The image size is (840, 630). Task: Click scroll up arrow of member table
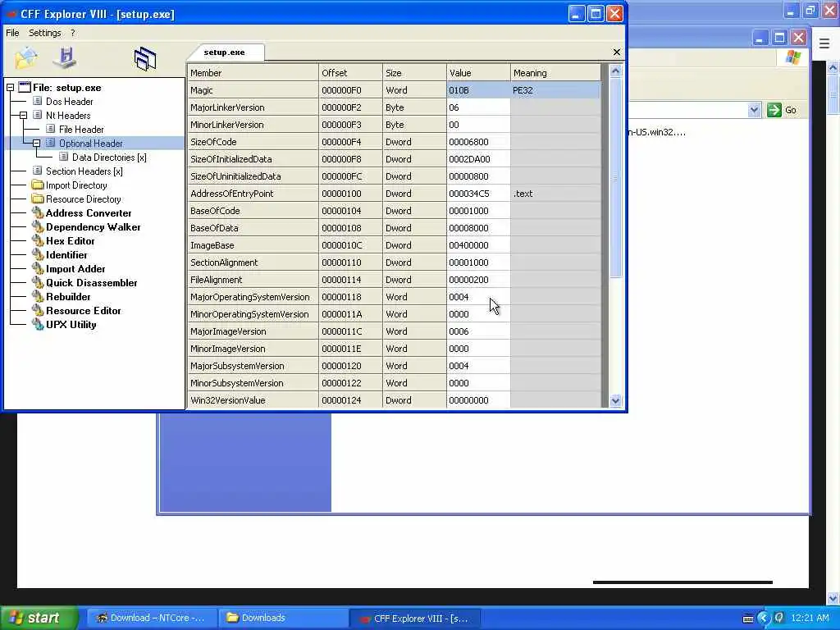click(615, 71)
